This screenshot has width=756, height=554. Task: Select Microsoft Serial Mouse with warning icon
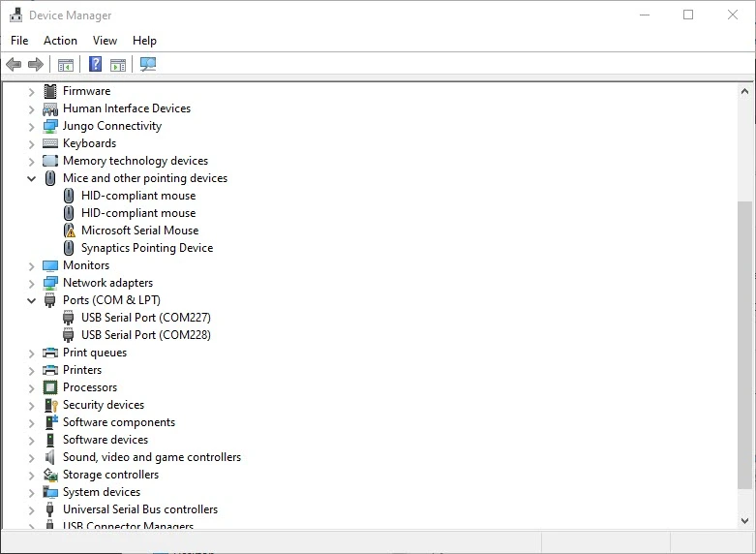tap(139, 231)
